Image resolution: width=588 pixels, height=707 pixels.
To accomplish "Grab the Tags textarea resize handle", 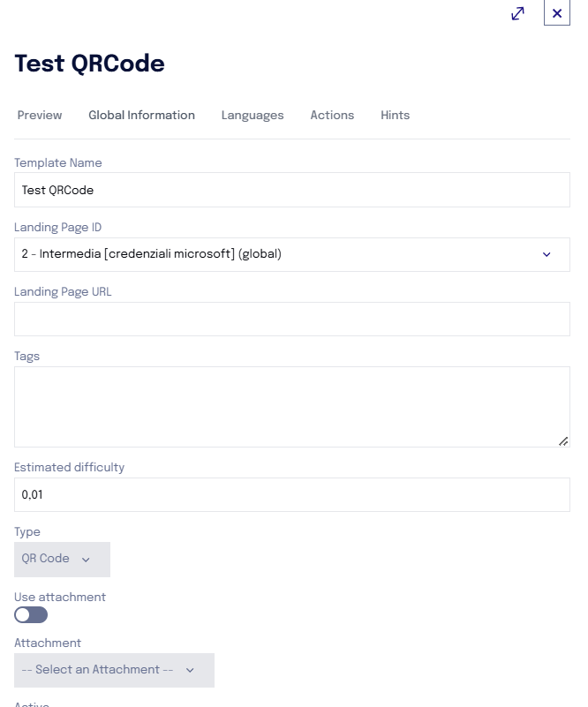I will pos(563,441).
